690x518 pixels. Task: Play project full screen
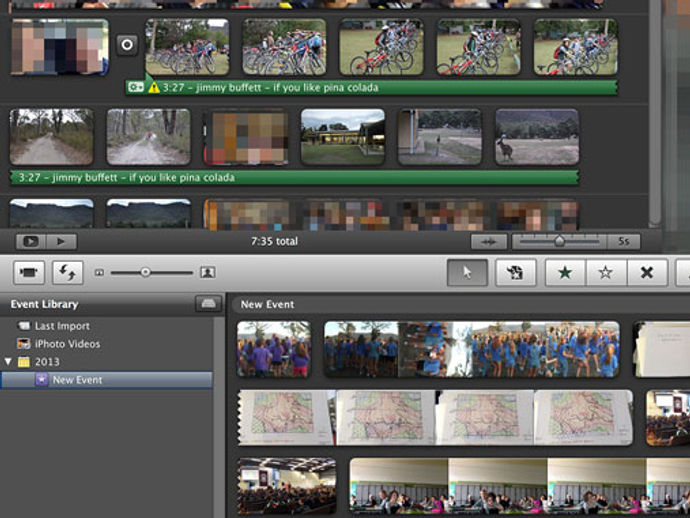tap(30, 242)
